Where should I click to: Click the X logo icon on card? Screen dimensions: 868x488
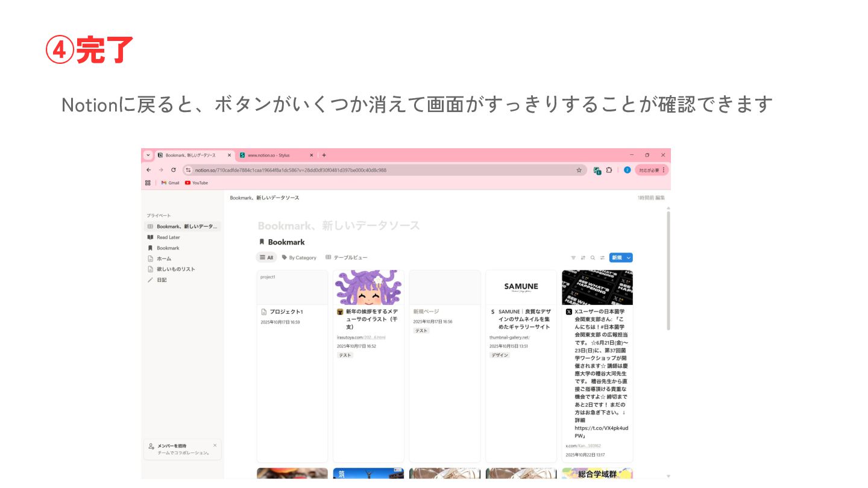[x=569, y=312]
